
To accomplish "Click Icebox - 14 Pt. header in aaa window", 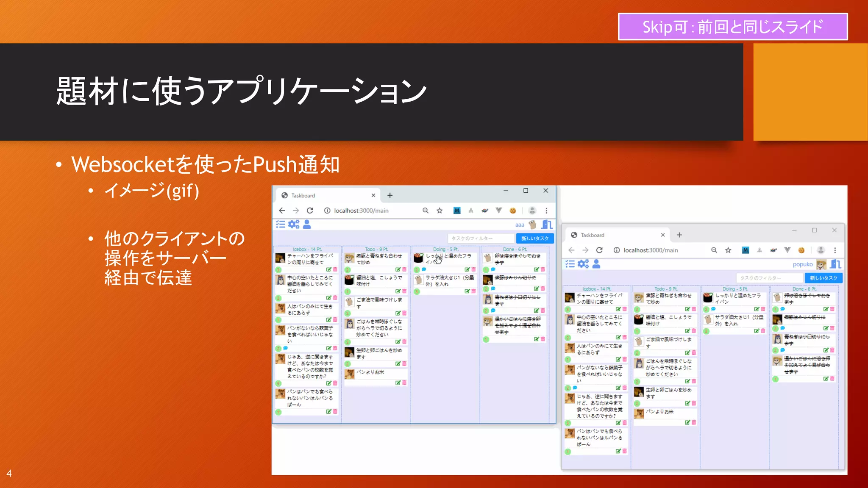I will coord(307,250).
